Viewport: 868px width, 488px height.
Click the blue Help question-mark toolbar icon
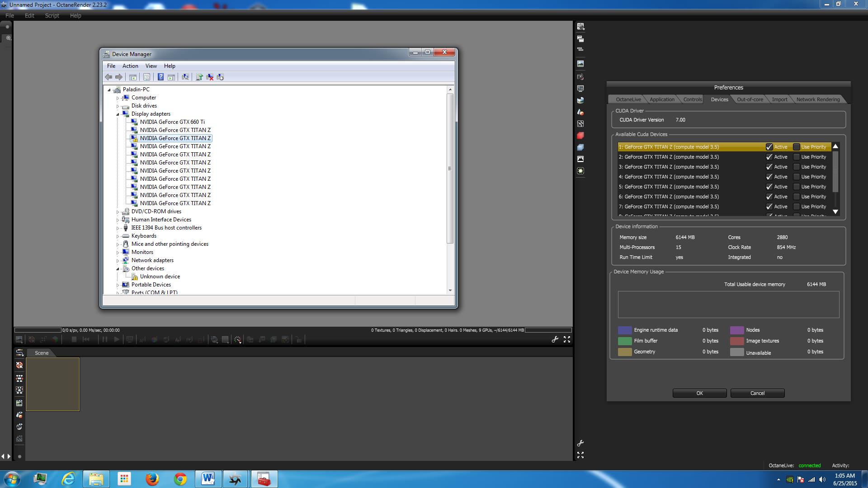click(x=160, y=77)
